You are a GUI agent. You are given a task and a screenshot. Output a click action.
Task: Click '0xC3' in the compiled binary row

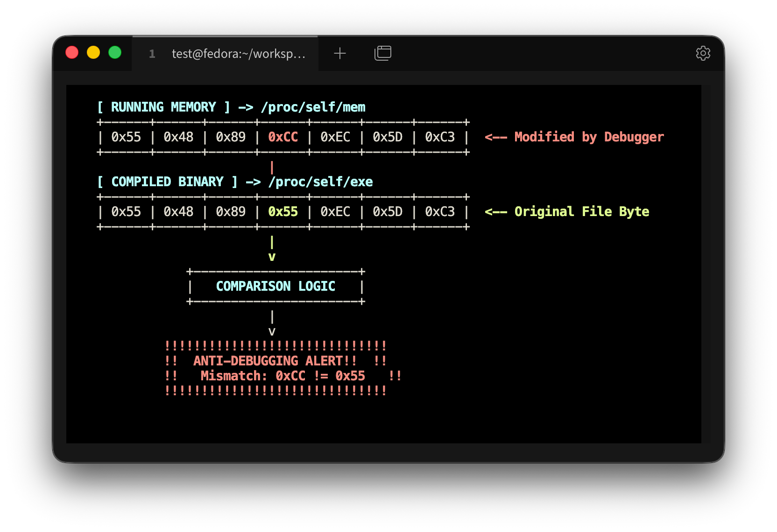[x=440, y=212]
